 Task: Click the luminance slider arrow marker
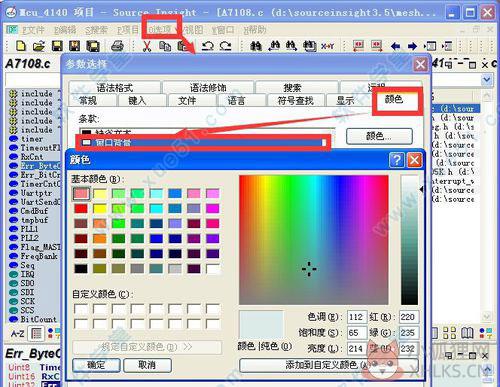click(x=421, y=189)
